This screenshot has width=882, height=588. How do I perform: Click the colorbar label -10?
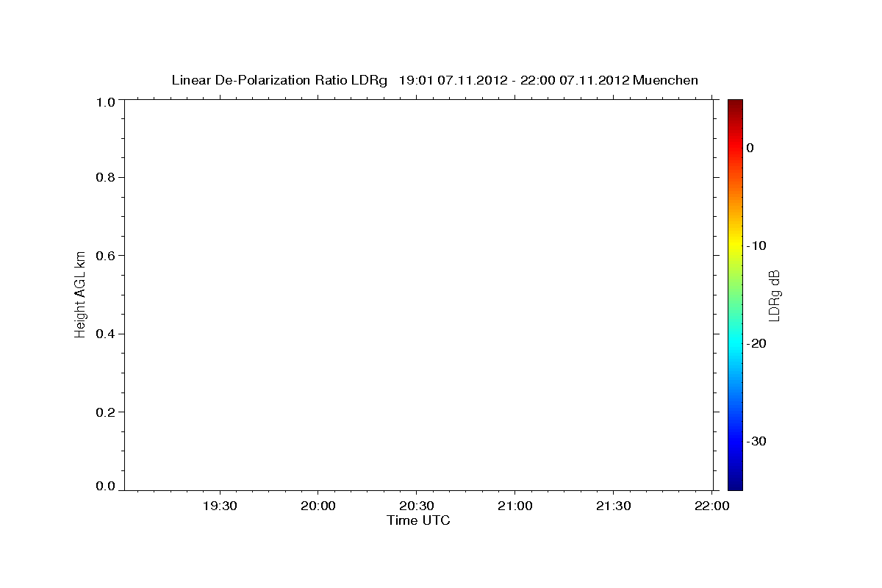coord(756,245)
